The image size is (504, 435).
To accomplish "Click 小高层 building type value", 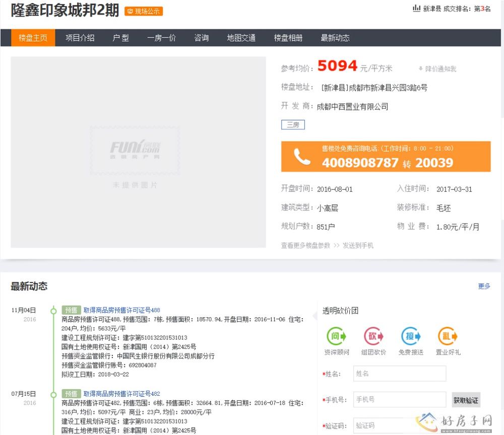I will (x=328, y=208).
